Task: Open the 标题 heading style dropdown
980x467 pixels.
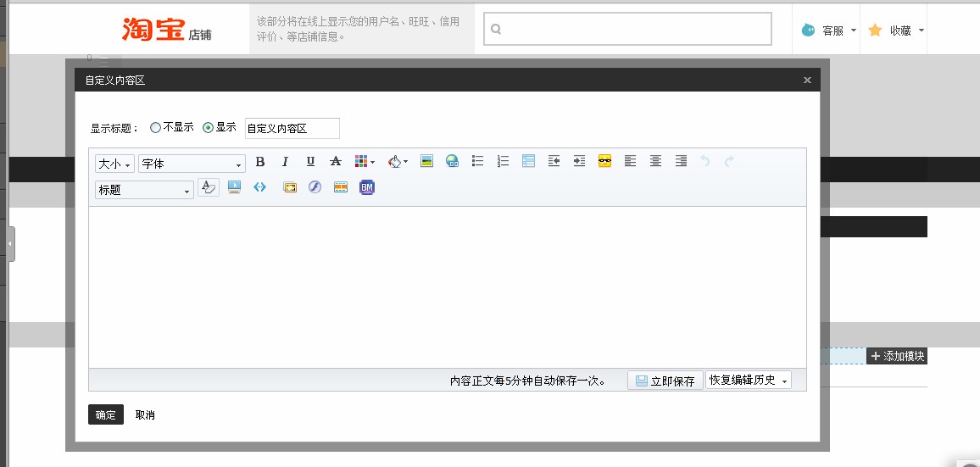Action: (144, 190)
